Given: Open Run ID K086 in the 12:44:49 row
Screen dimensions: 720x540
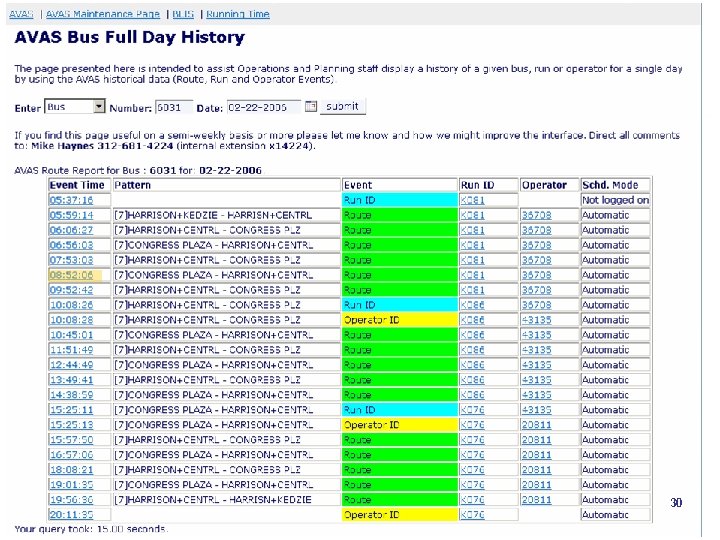Looking at the screenshot, I should click(x=472, y=365).
